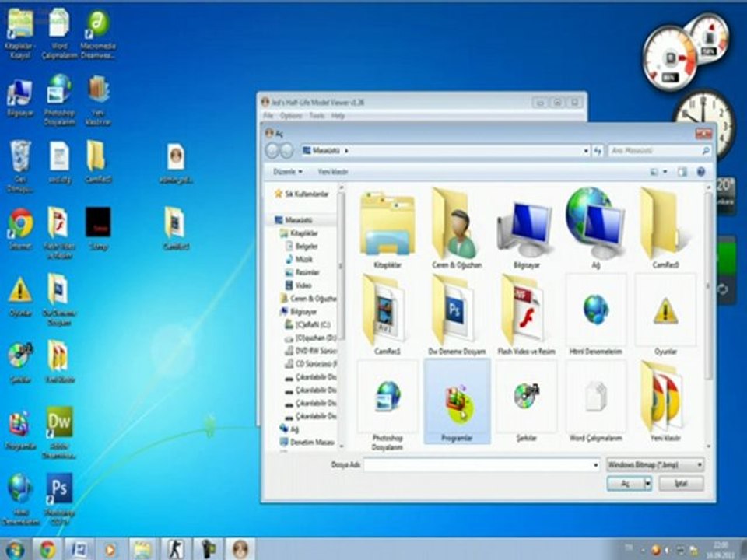Click the refresh button beside address bar

598,151
